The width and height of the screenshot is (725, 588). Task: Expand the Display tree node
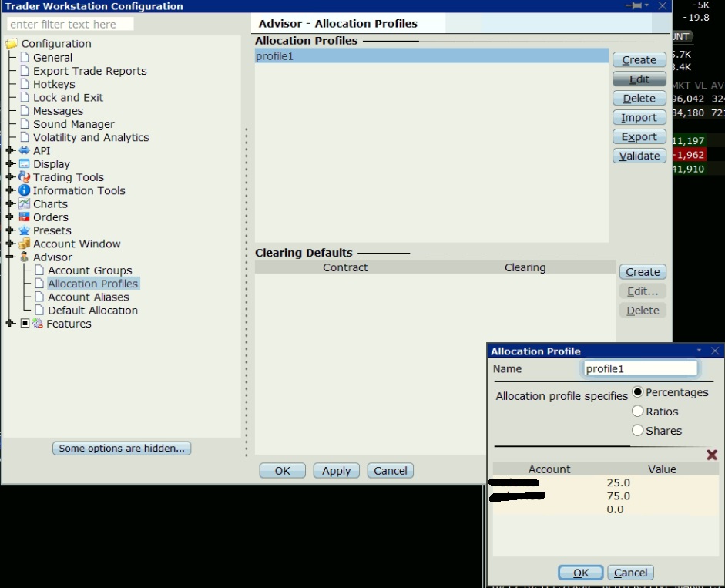pos(10,164)
